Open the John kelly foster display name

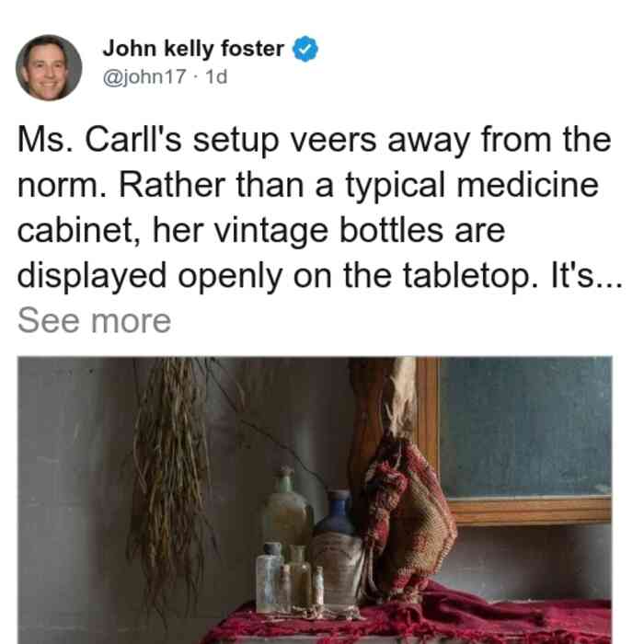[193, 49]
